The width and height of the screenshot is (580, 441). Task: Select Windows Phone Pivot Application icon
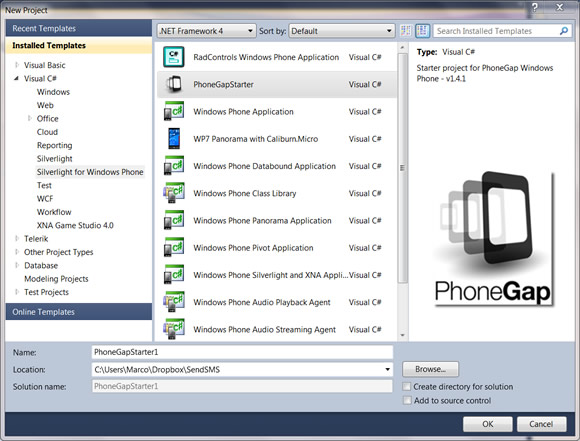(x=173, y=248)
